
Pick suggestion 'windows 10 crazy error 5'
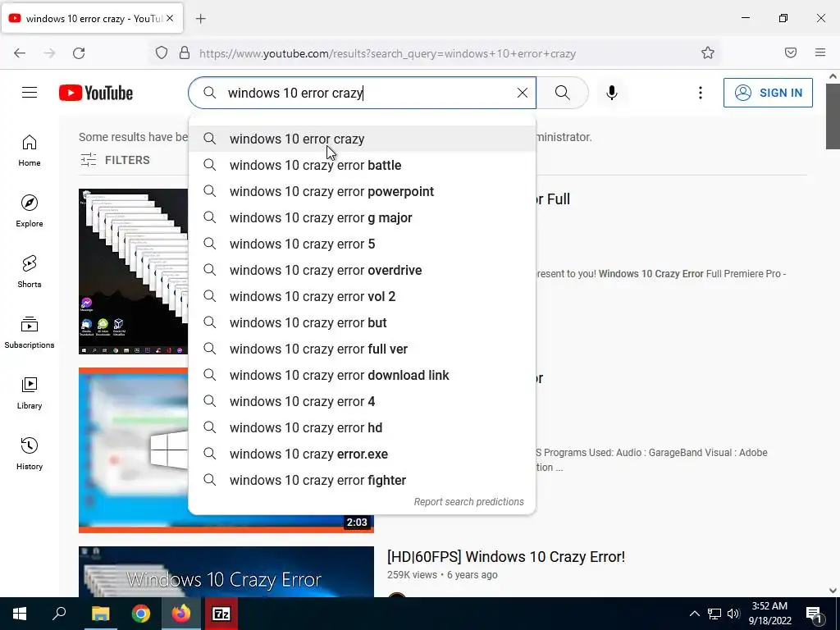pyautogui.click(x=362, y=244)
